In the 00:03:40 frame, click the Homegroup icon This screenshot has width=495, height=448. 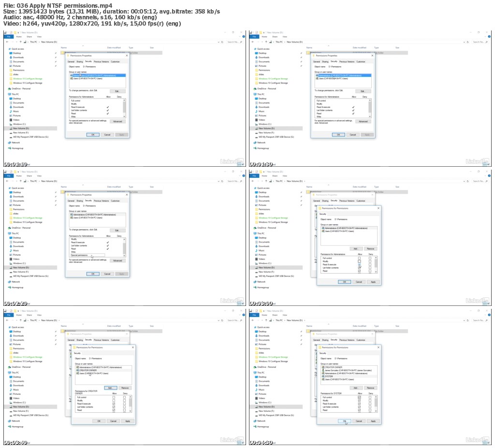click(x=10, y=427)
